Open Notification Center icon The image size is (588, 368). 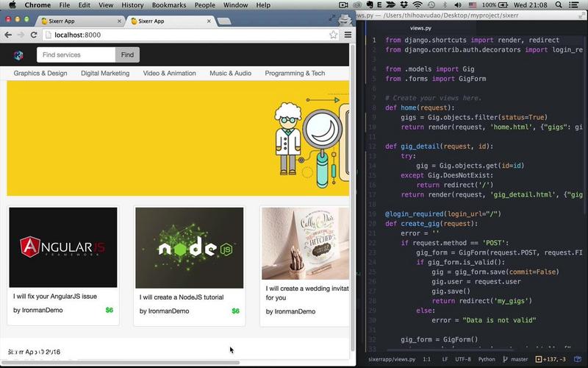pyautogui.click(x=574, y=5)
